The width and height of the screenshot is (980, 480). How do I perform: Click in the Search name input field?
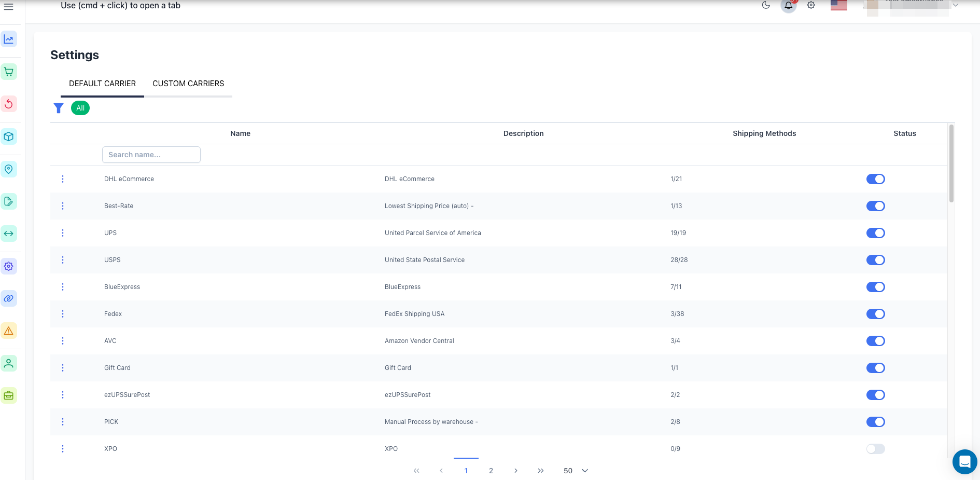click(x=151, y=154)
